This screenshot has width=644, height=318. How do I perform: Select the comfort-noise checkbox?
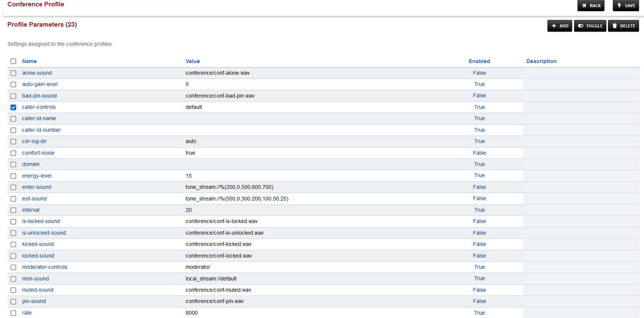tap(14, 153)
